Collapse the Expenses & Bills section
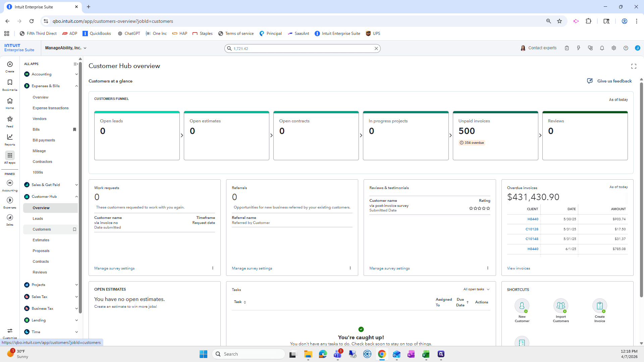 [x=76, y=86]
